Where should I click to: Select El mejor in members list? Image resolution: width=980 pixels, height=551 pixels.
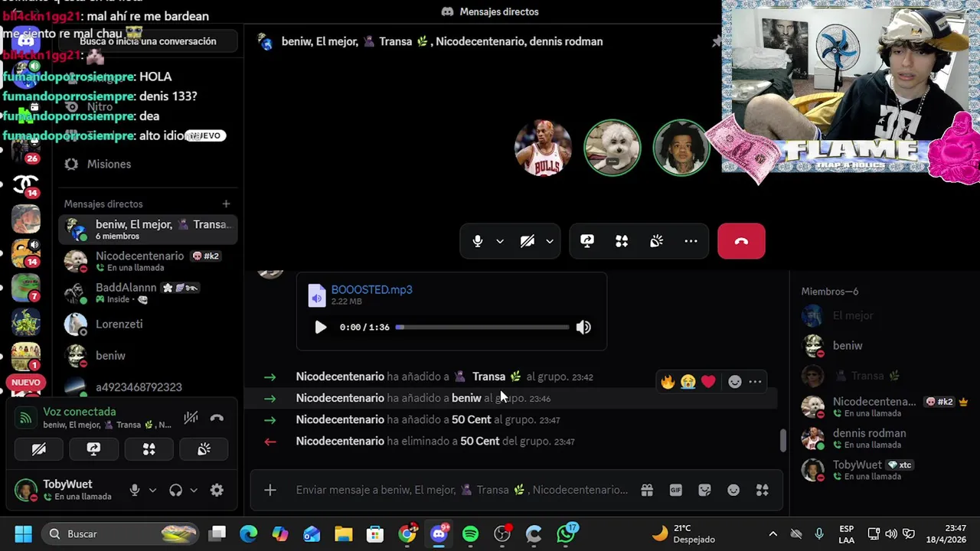pos(883,315)
